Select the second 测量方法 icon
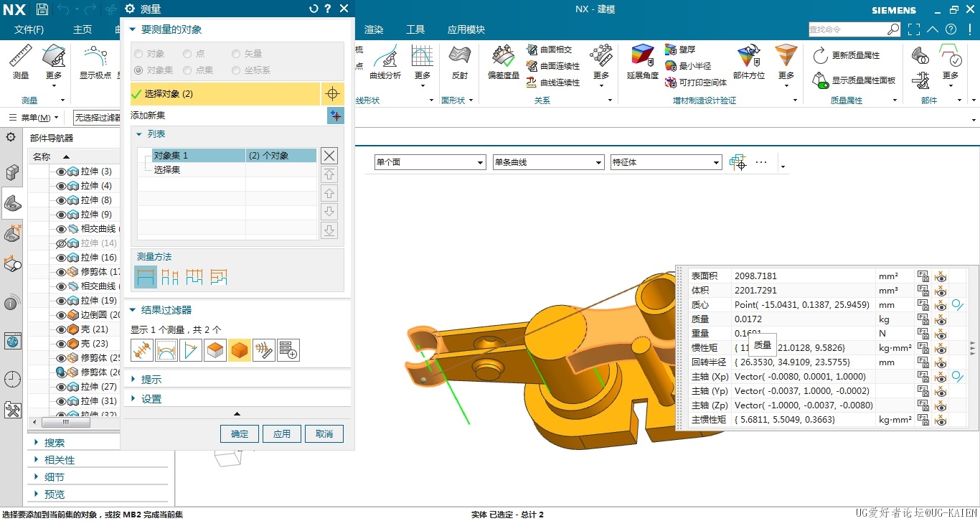980x521 pixels. (170, 276)
